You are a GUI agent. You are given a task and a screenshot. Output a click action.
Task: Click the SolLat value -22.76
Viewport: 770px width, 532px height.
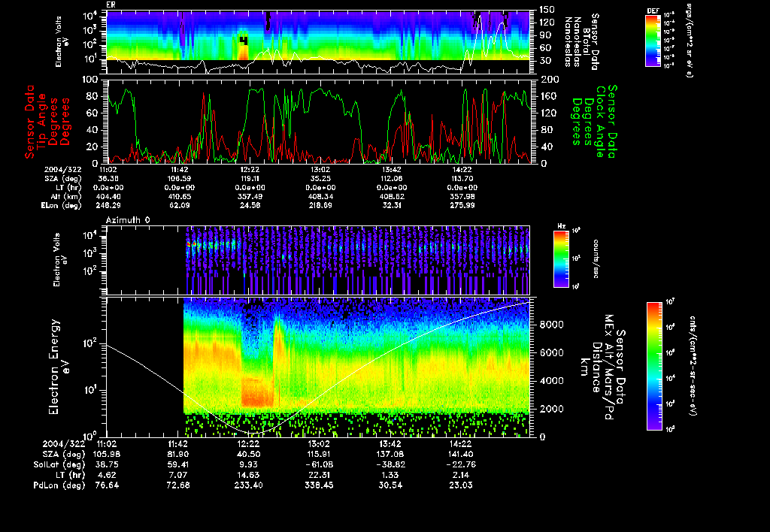click(x=461, y=464)
